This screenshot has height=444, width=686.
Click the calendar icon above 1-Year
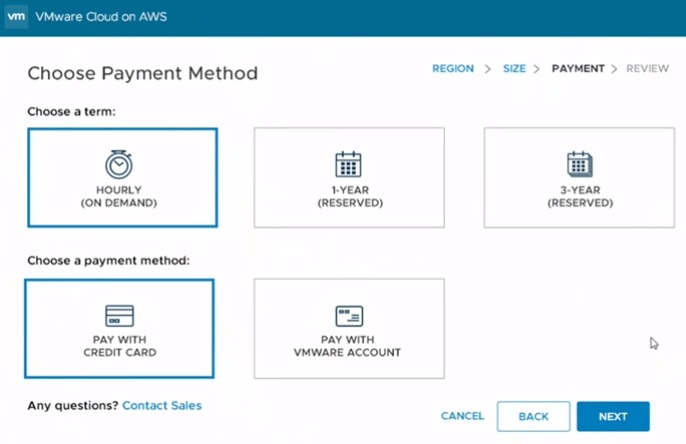(348, 164)
